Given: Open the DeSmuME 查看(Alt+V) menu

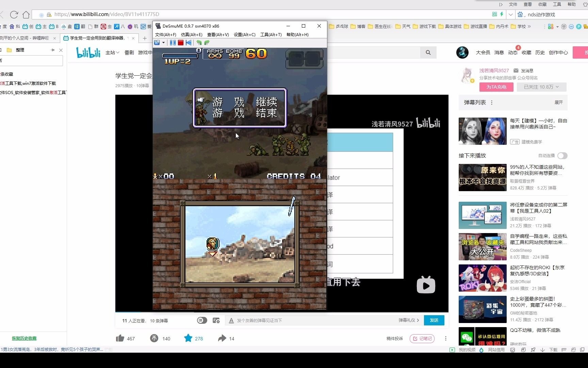Looking at the screenshot, I should pos(218,34).
